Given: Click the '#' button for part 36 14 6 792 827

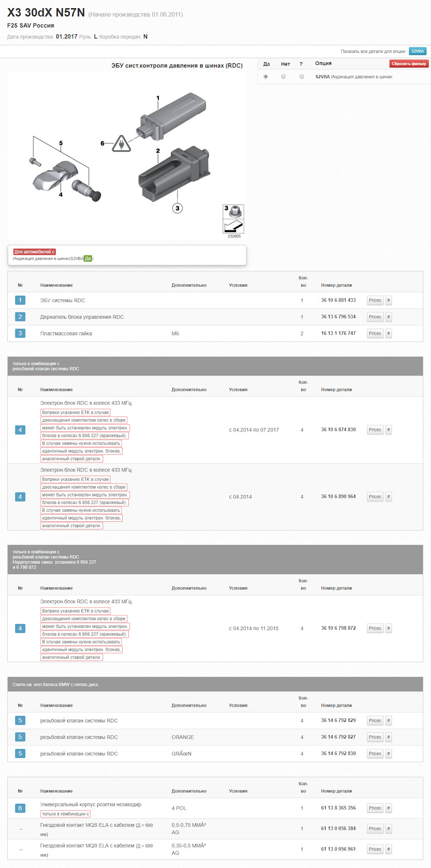Looking at the screenshot, I should pyautogui.click(x=388, y=737).
